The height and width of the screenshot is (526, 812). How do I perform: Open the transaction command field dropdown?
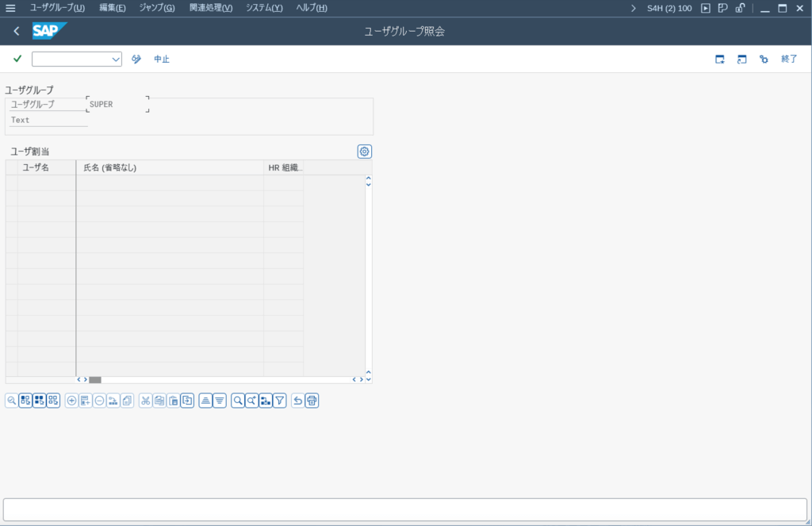click(x=116, y=59)
